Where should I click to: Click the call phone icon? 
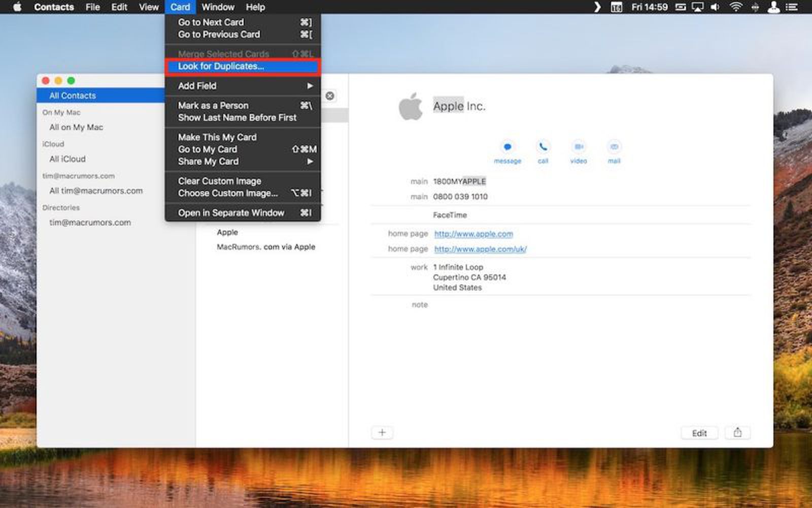point(543,147)
